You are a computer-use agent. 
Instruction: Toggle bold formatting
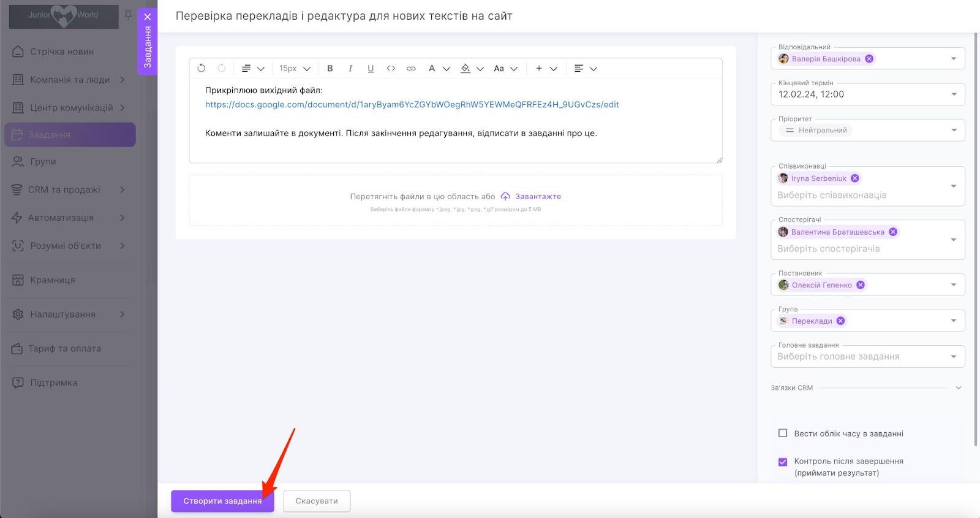(330, 69)
